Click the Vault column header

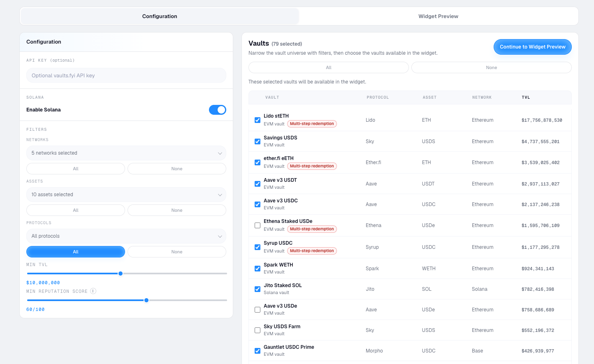coord(272,97)
